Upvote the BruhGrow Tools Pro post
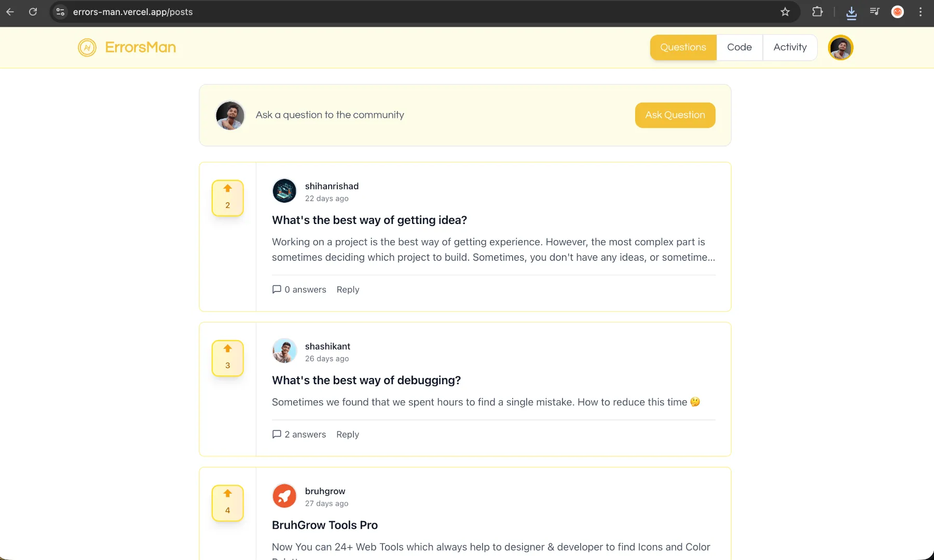This screenshot has height=560, width=934. tap(227, 494)
